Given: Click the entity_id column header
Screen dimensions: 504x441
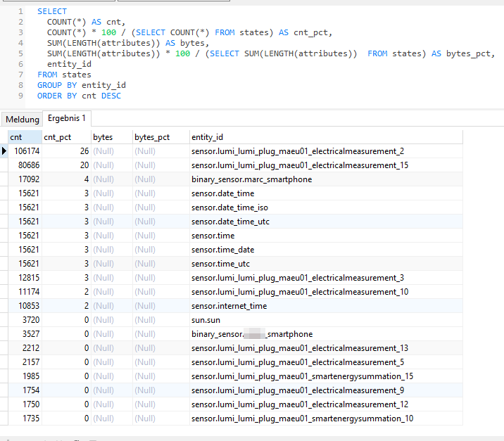Looking at the screenshot, I should 326,137.
